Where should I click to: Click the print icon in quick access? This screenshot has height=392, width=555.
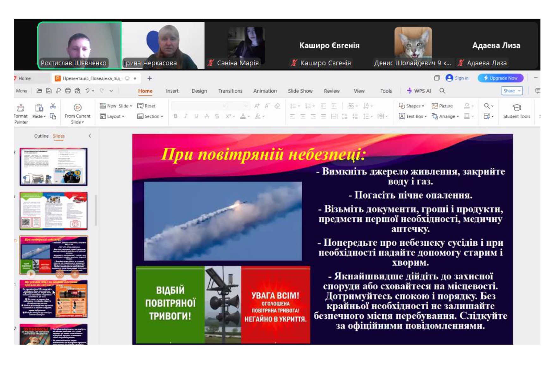pos(68,91)
